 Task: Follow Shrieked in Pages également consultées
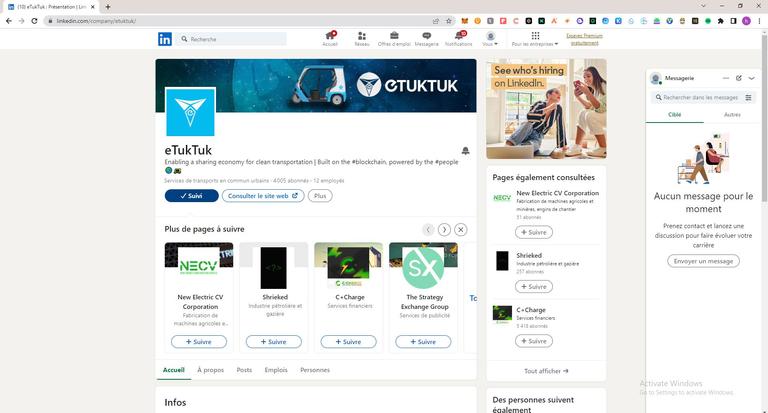tap(533, 287)
